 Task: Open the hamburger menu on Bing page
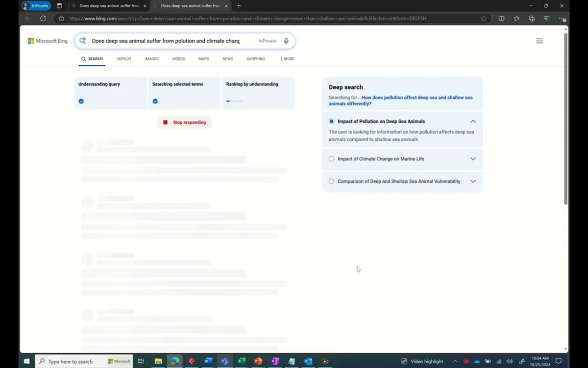tap(539, 41)
